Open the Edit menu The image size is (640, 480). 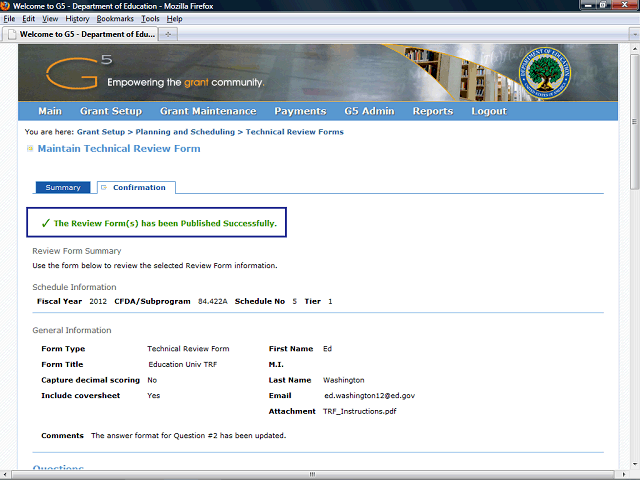[28, 19]
